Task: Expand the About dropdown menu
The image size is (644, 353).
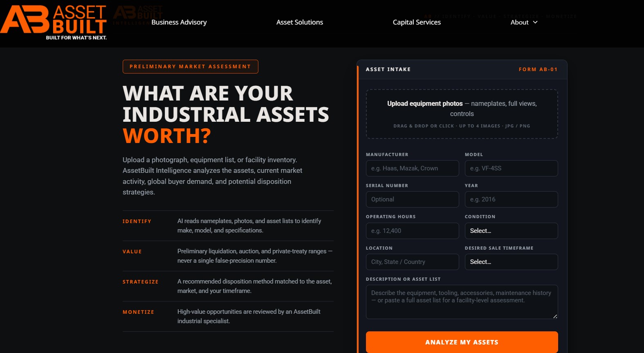Action: (x=524, y=22)
